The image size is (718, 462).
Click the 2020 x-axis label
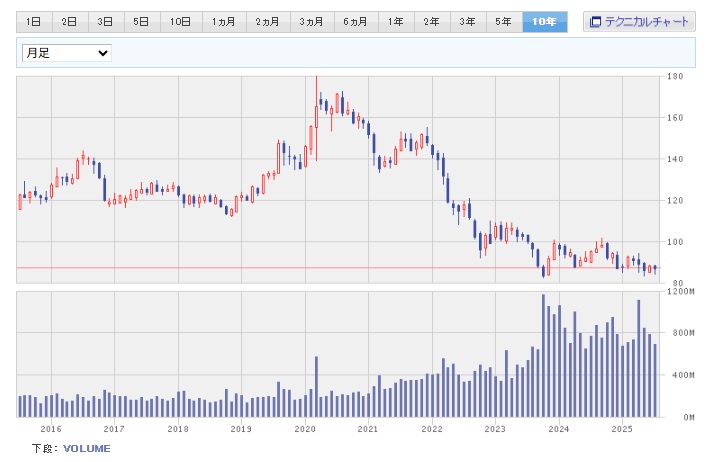point(305,429)
